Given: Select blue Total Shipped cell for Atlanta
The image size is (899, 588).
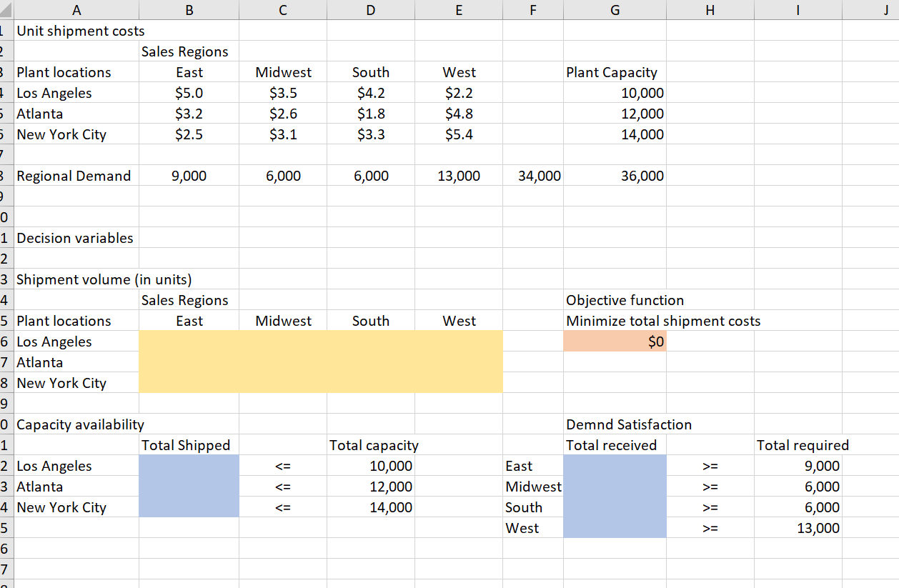Looking at the screenshot, I should (189, 487).
